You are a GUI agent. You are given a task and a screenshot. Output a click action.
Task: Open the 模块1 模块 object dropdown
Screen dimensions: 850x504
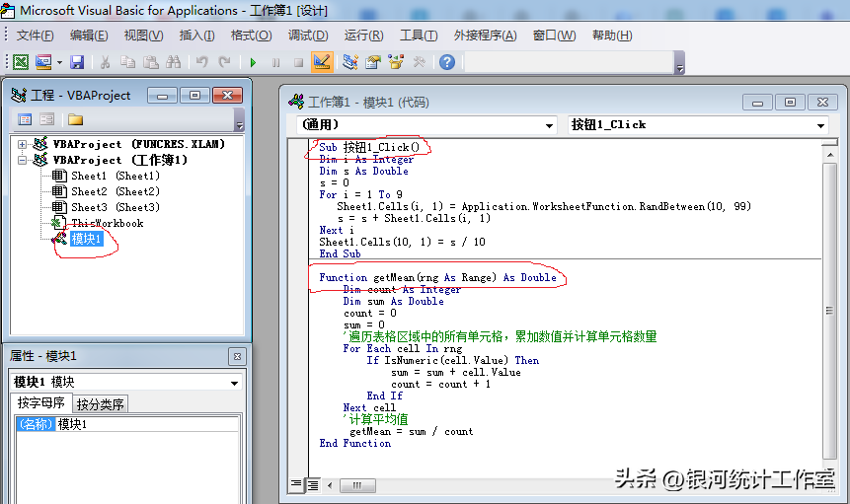234,383
